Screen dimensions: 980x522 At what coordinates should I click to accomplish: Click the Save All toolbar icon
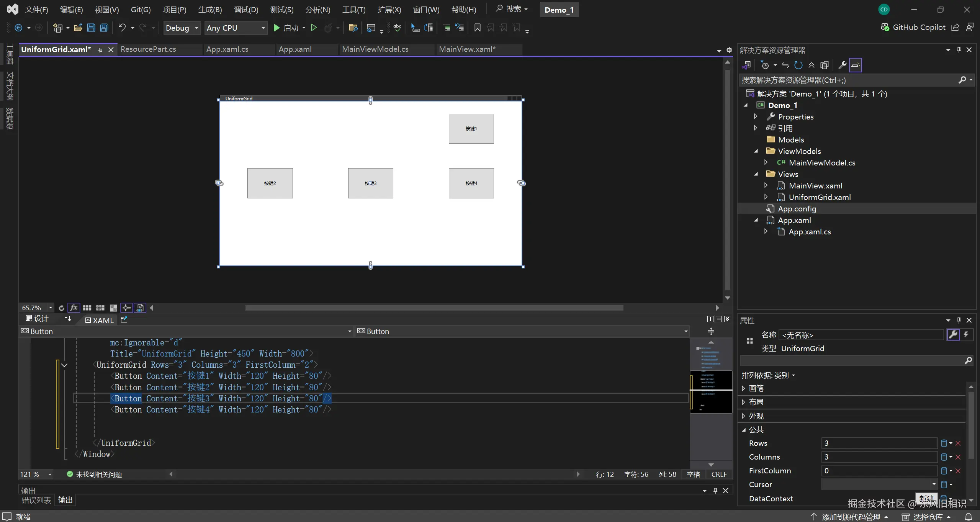[x=104, y=28]
